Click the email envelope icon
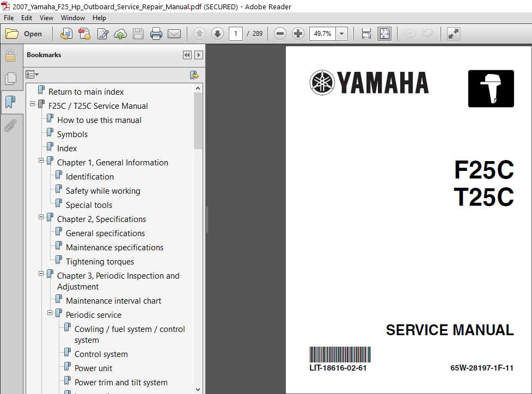532x394 pixels. coord(174,34)
